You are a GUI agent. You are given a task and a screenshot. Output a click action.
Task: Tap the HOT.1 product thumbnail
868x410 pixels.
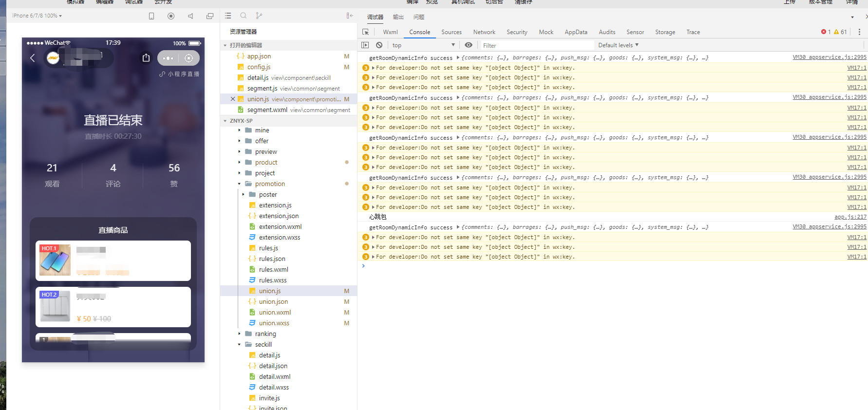point(55,260)
